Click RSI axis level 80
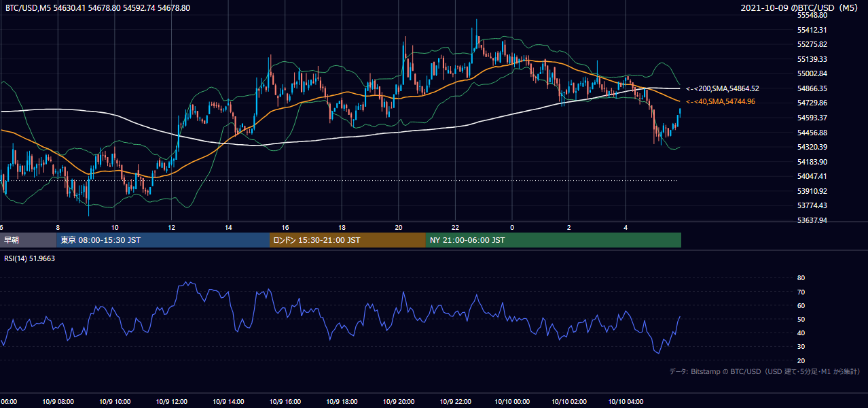Image resolution: width=868 pixels, height=408 pixels. 801,278
